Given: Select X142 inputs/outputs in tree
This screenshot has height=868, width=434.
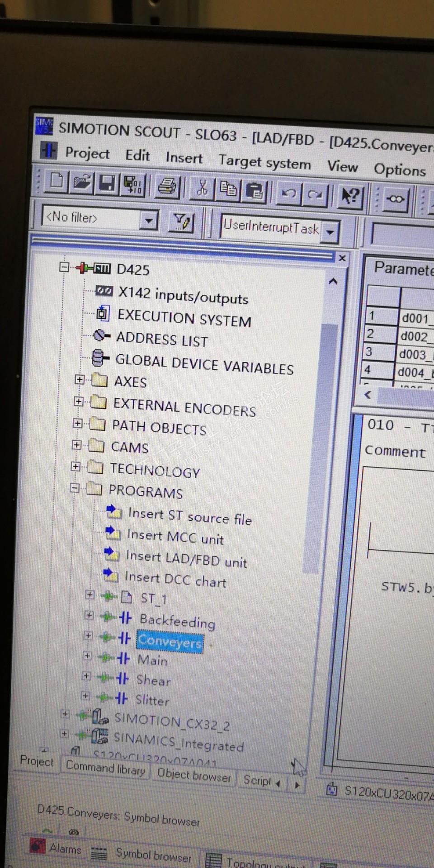Looking at the screenshot, I should (183, 295).
